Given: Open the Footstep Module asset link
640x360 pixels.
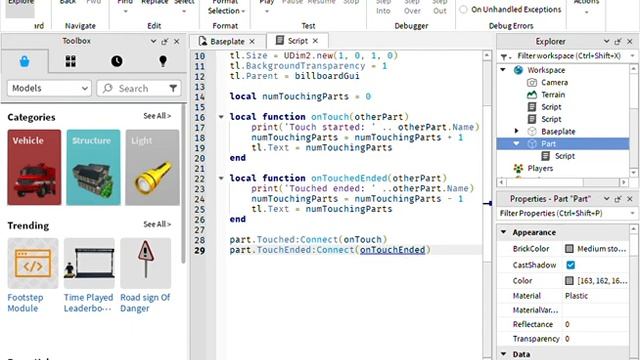Looking at the screenshot, I should pyautogui.click(x=25, y=303).
